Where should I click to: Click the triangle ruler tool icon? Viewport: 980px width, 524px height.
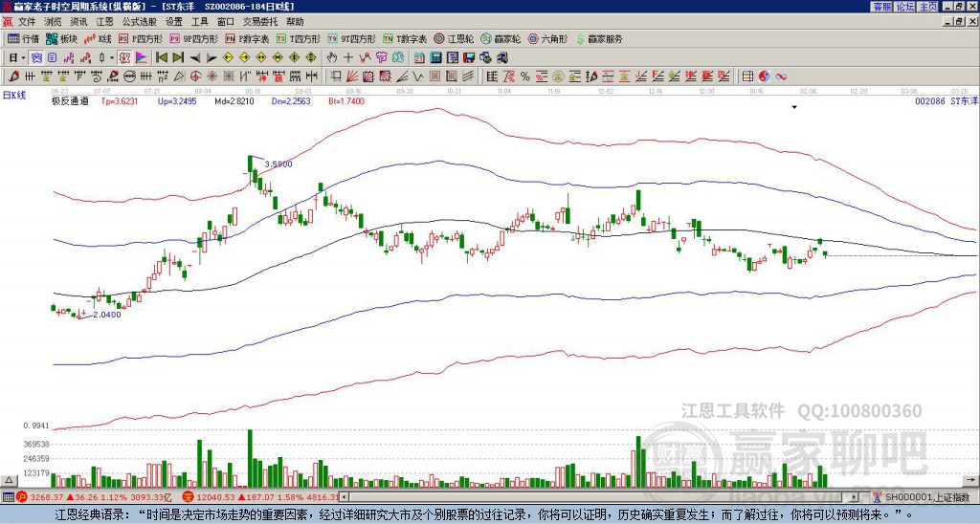[x=179, y=76]
